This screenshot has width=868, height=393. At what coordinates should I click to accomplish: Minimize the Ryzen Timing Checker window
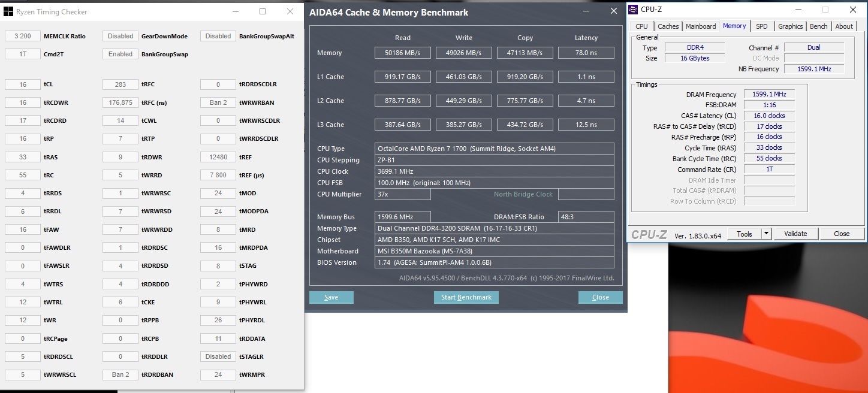[x=235, y=11]
